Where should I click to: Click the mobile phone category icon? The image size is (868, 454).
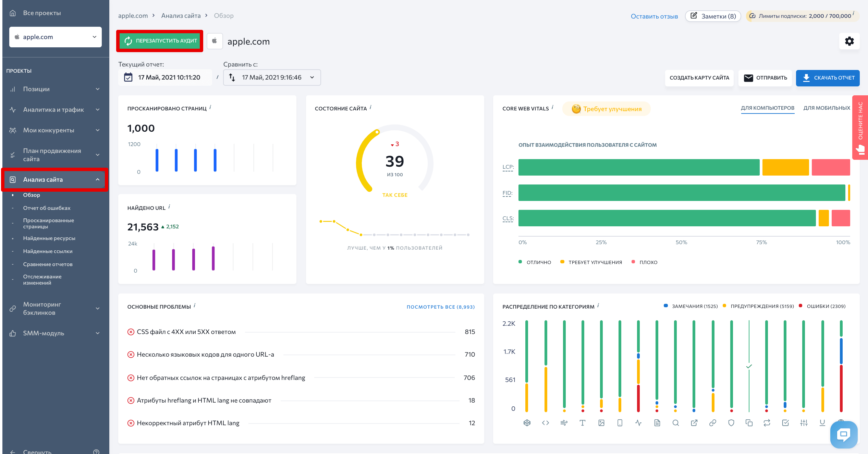620,423
